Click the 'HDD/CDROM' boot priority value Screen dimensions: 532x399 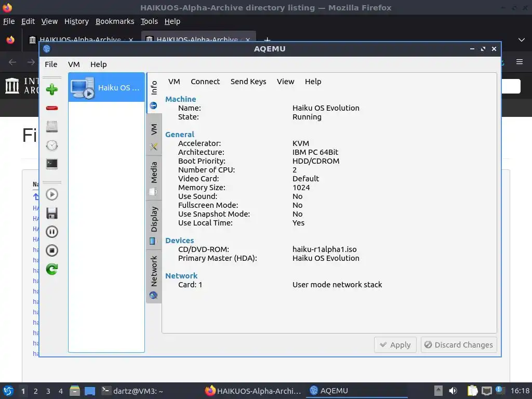316,161
